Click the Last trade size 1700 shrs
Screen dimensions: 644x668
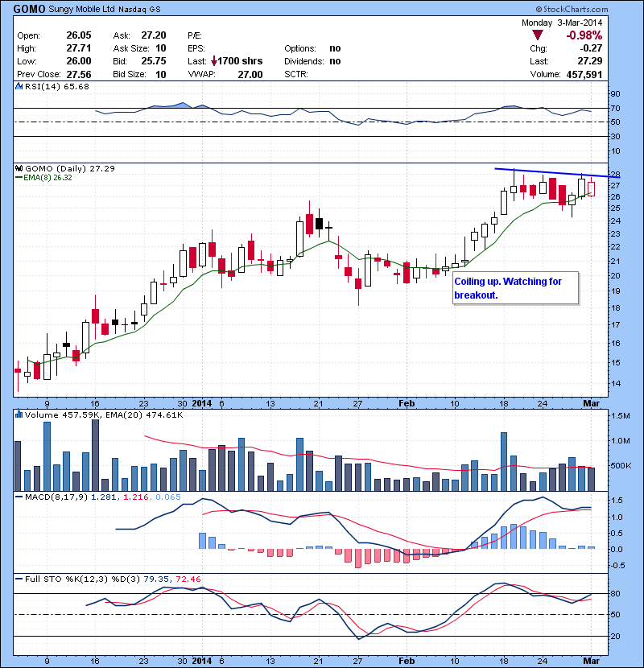pos(240,61)
